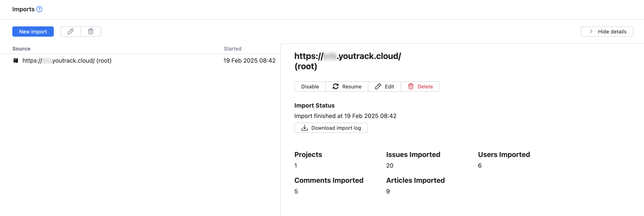Viewport: 644px width, 216px height.
Task: Select the youtrack.cloud import row
Action: 100,60
